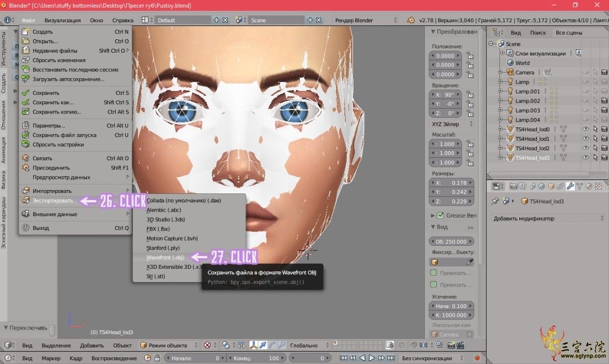Click the screen layout browse icon
The width and height of the screenshot is (609, 364).
pyautogui.click(x=145, y=20)
